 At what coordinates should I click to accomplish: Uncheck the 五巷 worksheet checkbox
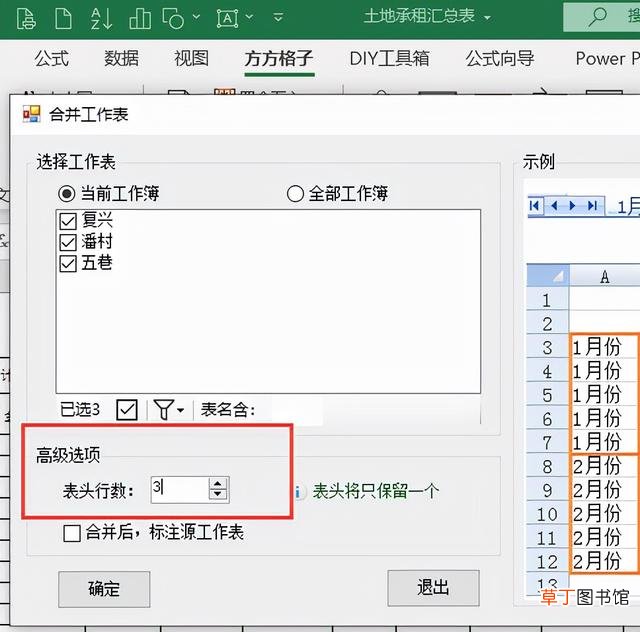pyautogui.click(x=68, y=264)
